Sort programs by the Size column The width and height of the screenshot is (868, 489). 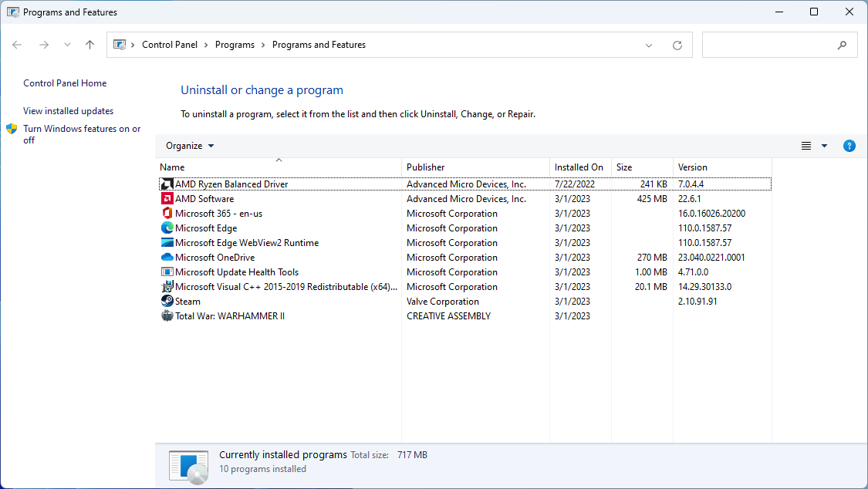623,167
